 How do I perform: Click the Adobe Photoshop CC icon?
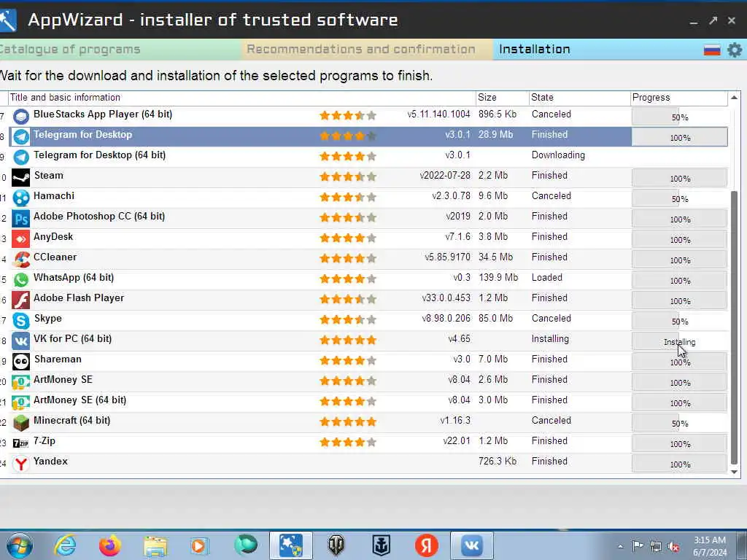click(x=21, y=219)
